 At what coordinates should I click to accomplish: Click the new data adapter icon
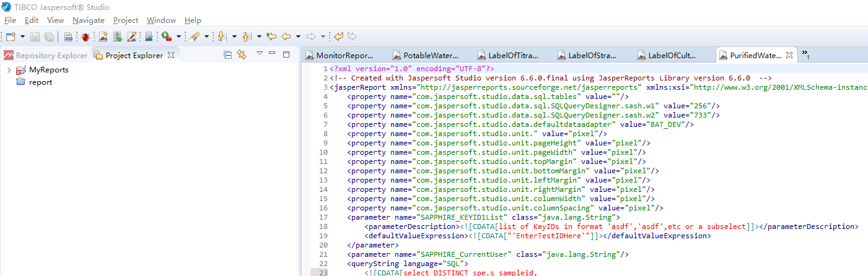click(x=117, y=37)
